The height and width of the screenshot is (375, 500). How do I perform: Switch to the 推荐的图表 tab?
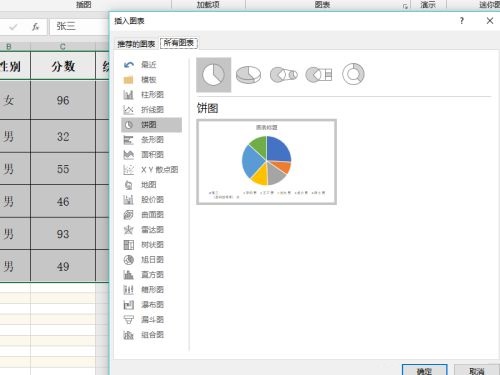click(x=136, y=44)
